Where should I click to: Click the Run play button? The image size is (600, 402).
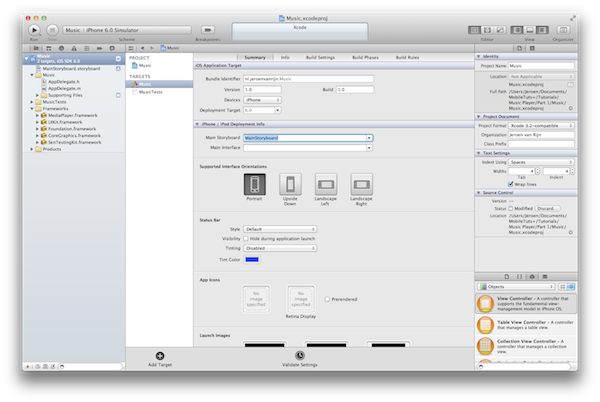34,30
